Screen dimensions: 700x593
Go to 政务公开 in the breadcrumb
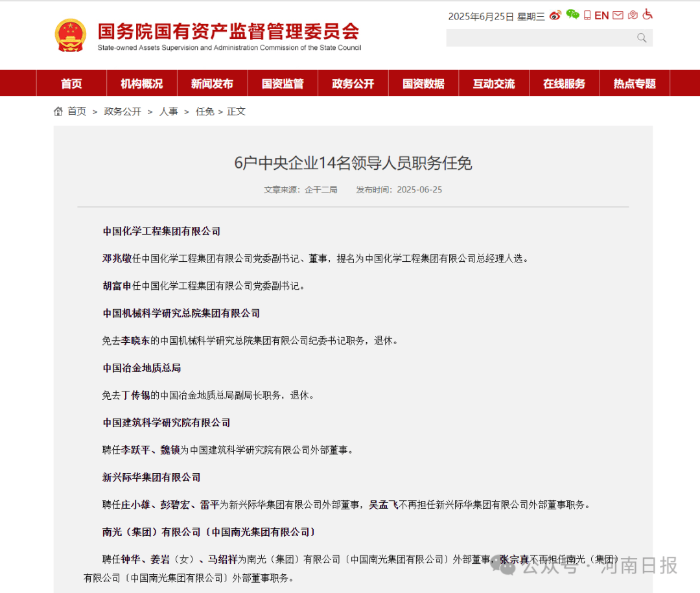(x=122, y=111)
